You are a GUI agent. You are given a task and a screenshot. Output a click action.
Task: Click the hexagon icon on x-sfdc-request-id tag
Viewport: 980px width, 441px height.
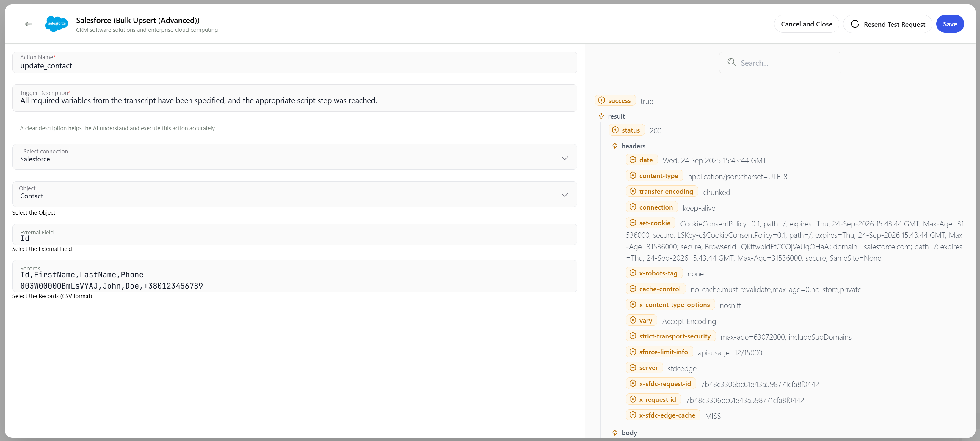click(633, 384)
